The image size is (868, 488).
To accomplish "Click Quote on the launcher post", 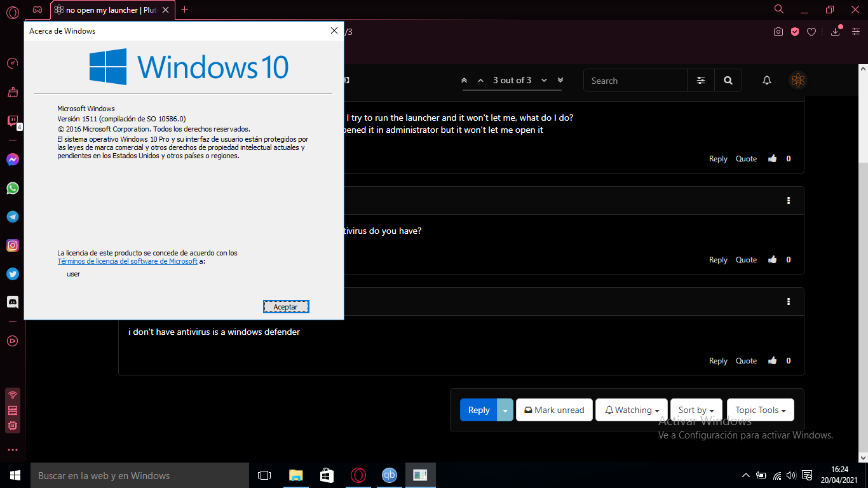I will 746,159.
